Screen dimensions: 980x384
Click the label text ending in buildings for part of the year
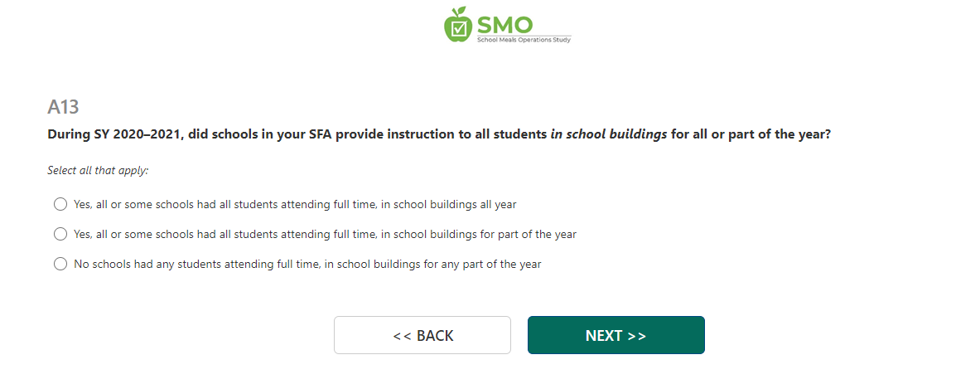tap(325, 234)
